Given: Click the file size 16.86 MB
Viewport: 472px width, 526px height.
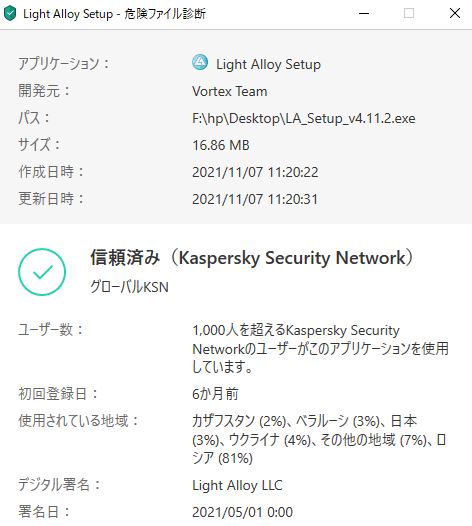Looking at the screenshot, I should coord(221,145).
